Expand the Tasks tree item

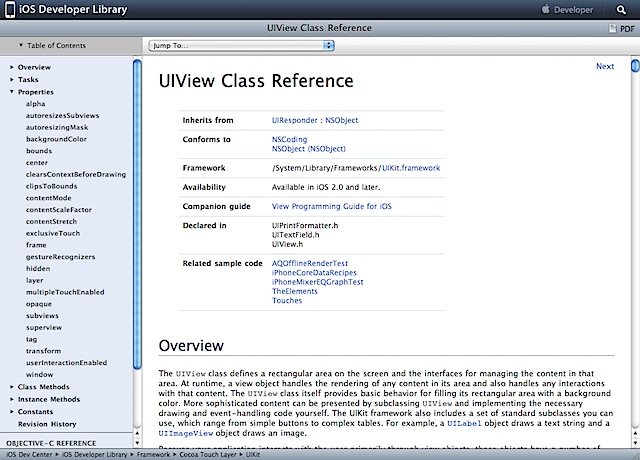(x=12, y=80)
